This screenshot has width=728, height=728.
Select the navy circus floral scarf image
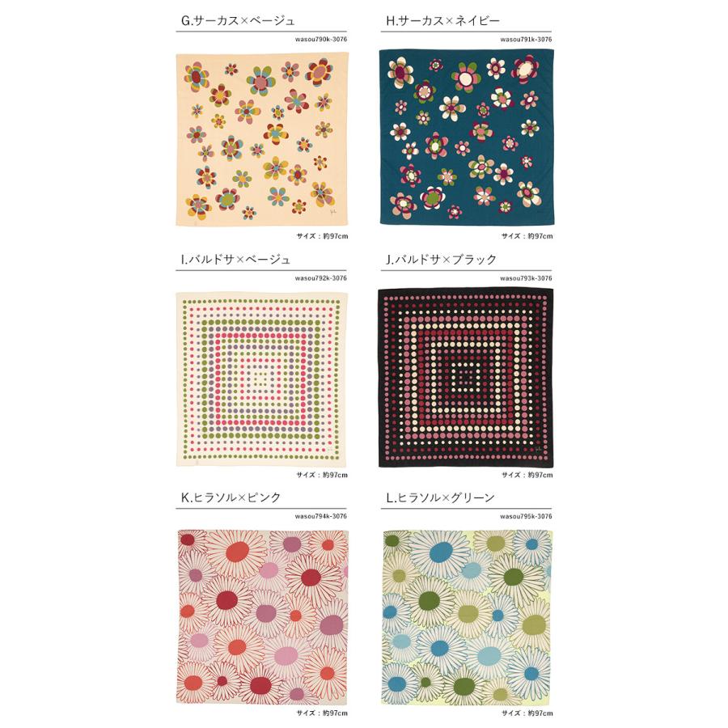pos(467,138)
